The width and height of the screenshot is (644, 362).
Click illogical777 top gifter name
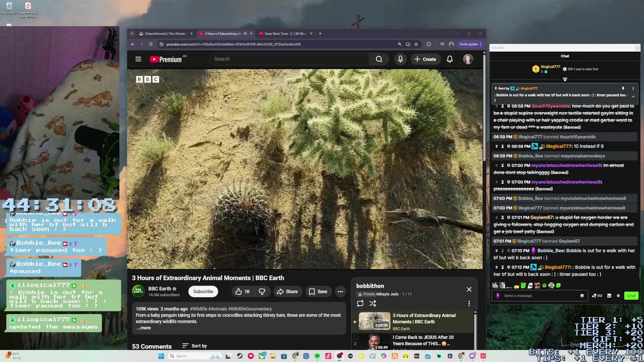(550, 66)
